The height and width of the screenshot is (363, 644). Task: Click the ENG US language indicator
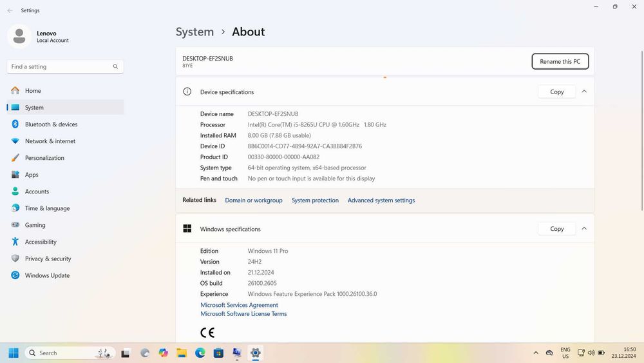[x=565, y=353]
